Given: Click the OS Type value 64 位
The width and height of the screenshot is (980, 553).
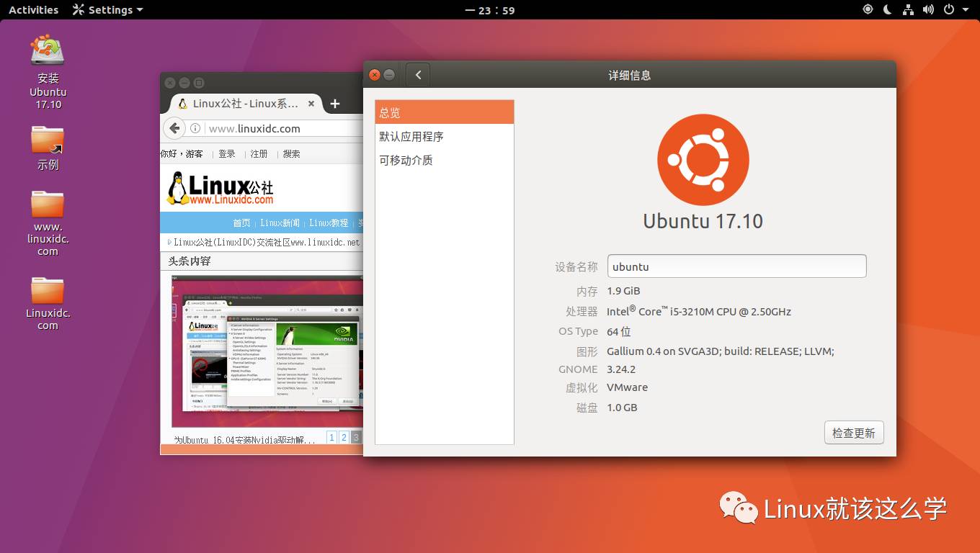Looking at the screenshot, I should (x=619, y=331).
